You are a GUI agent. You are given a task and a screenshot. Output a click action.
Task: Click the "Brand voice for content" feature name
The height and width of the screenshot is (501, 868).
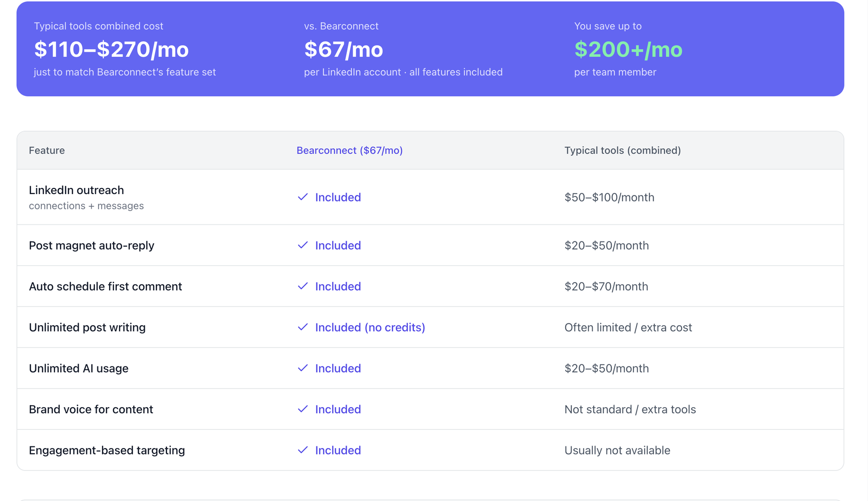point(91,409)
